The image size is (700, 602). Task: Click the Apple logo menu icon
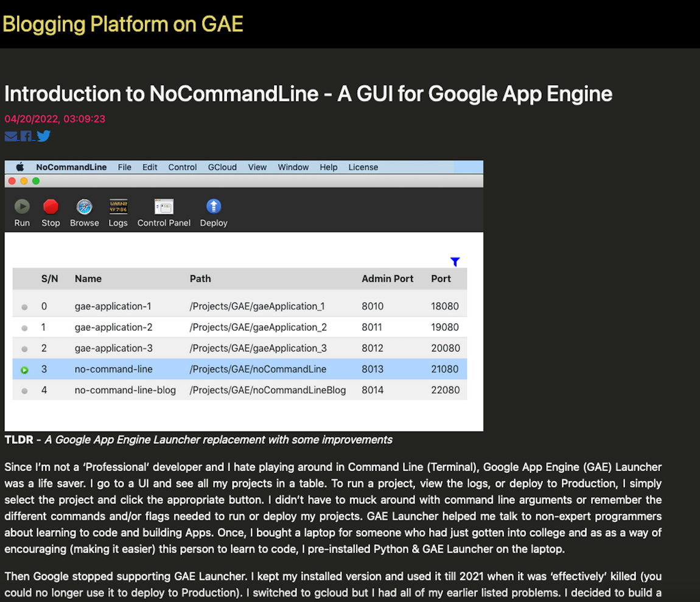20,167
